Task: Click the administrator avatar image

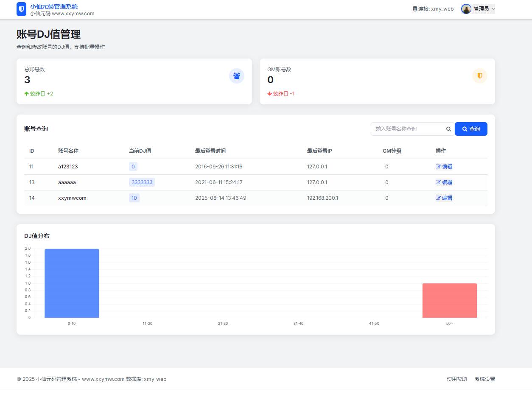Action: [466, 9]
